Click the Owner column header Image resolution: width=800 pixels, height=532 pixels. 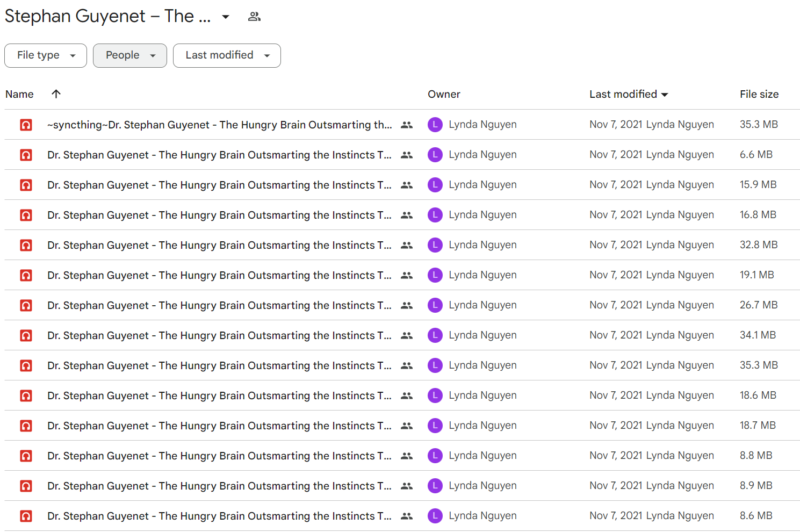click(x=444, y=94)
